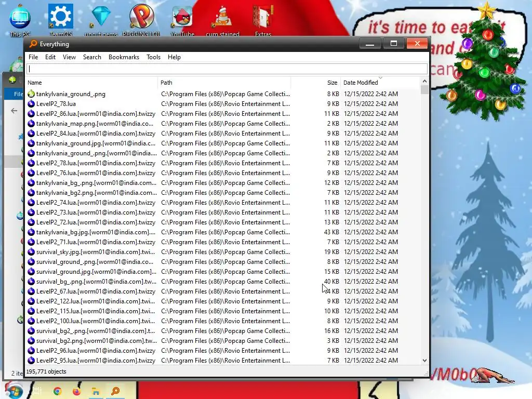Click the 43 KB size cell
This screenshot has width=532, height=399.
[331, 232]
